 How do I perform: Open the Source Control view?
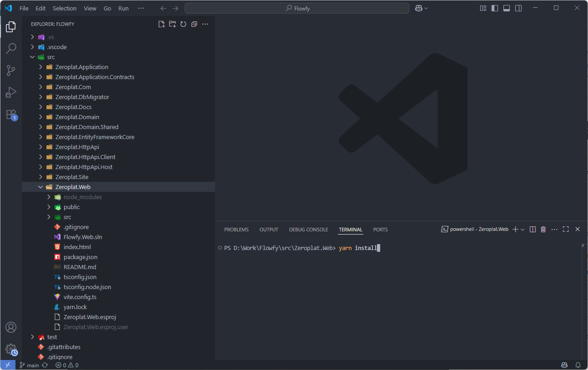[x=11, y=70]
